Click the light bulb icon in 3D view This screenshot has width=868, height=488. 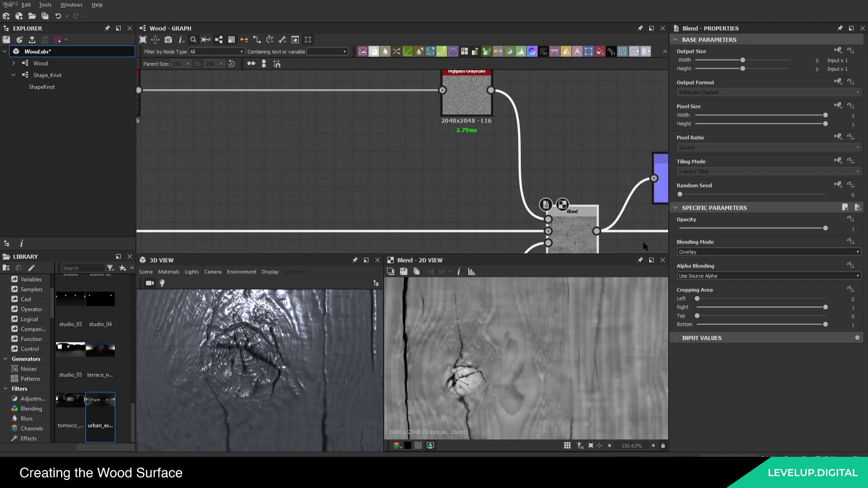pos(162,283)
